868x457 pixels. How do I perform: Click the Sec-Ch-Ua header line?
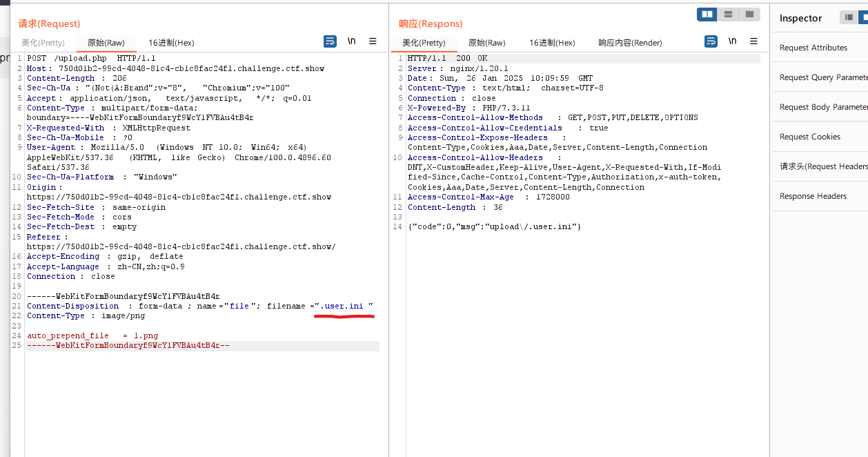(x=158, y=88)
